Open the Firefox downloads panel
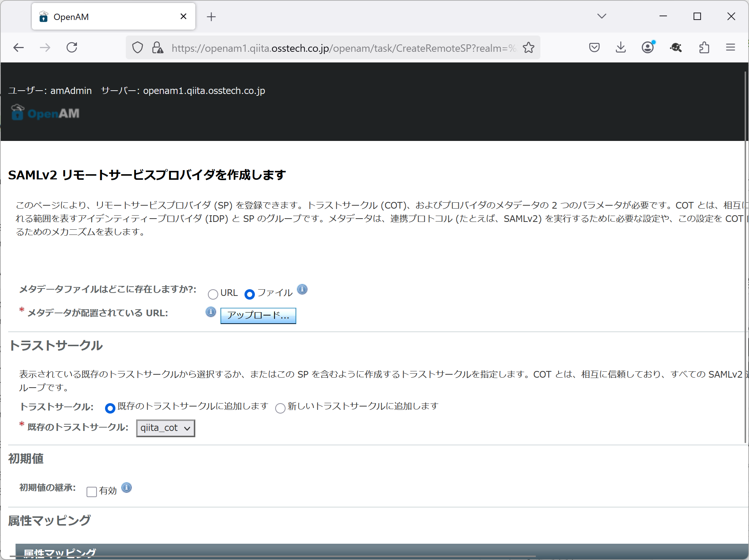 (x=621, y=47)
